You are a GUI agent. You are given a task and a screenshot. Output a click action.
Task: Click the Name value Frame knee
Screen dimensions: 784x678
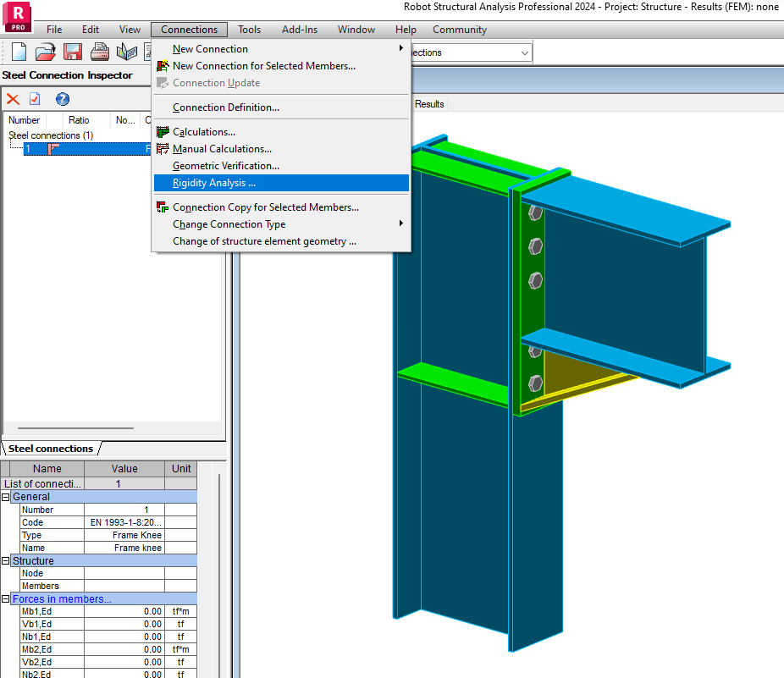(124, 548)
